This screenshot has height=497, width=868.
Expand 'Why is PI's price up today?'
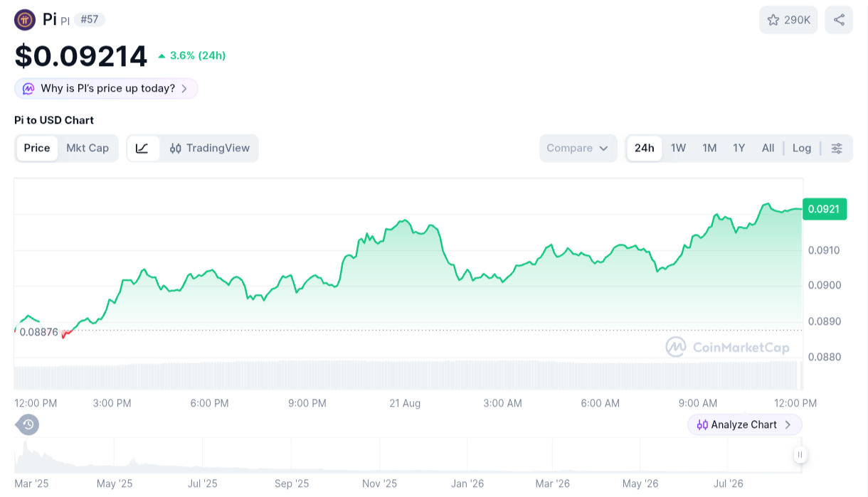click(106, 89)
